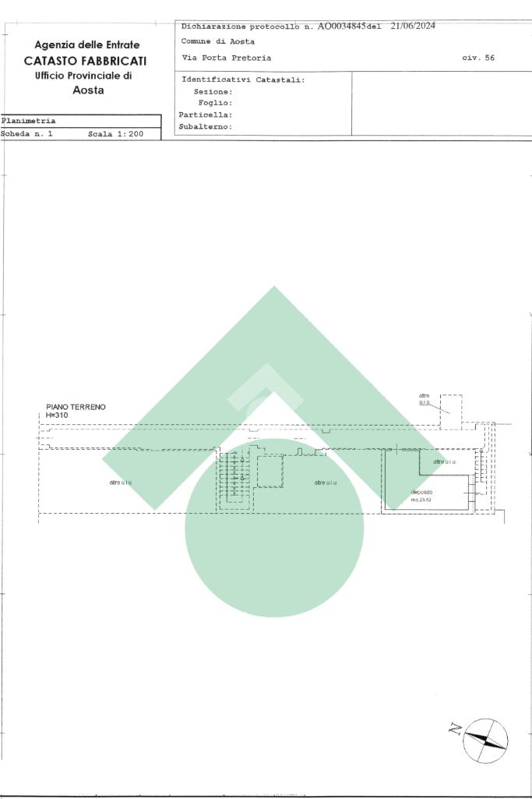Select the 'CATASTO FABBRICATI' title
Viewport: 532px width, 799px height.
coord(85,61)
